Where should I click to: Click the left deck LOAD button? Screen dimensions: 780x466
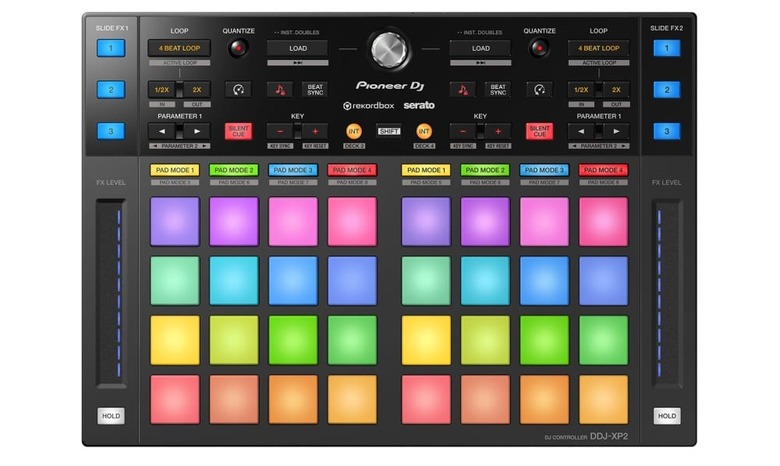[x=297, y=48]
